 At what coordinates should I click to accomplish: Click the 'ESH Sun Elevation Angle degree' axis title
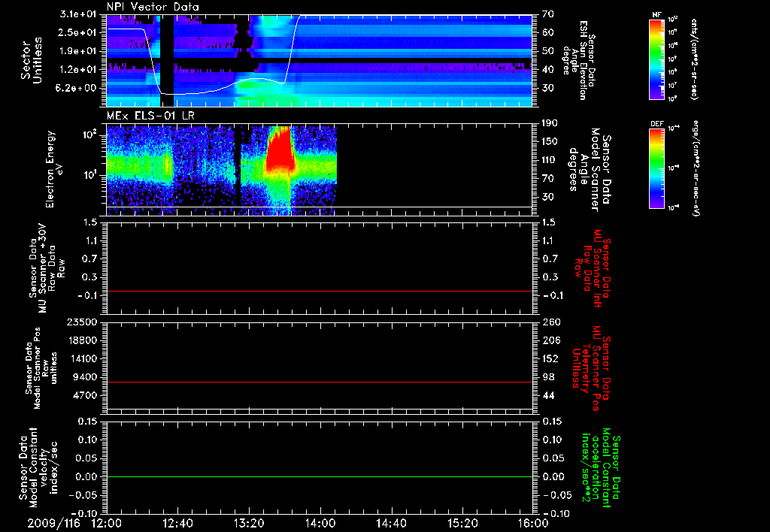click(x=578, y=60)
